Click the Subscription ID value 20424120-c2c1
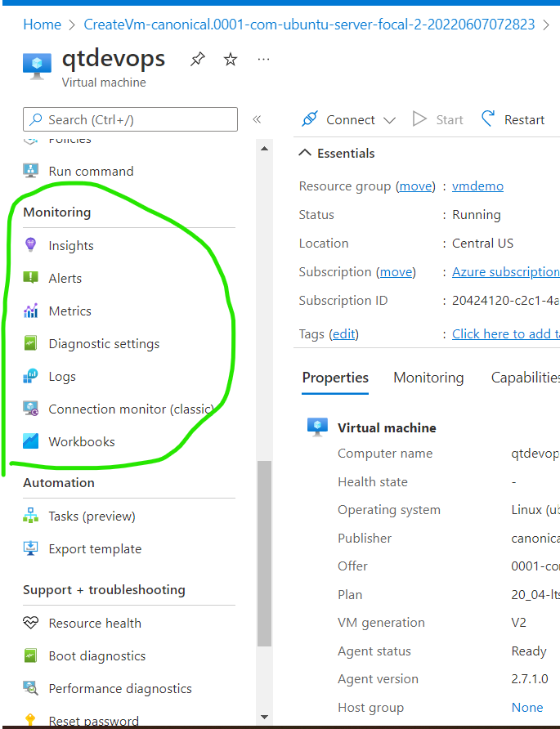 coord(506,300)
